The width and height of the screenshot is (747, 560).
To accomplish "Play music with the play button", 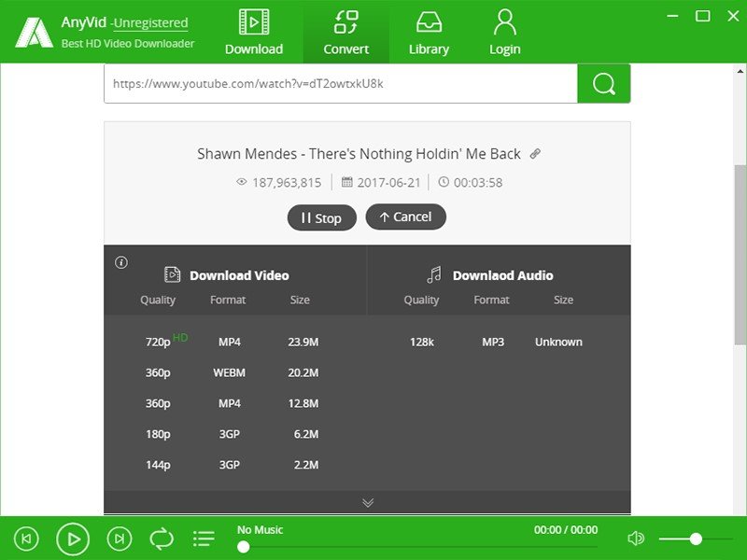I will [x=73, y=539].
